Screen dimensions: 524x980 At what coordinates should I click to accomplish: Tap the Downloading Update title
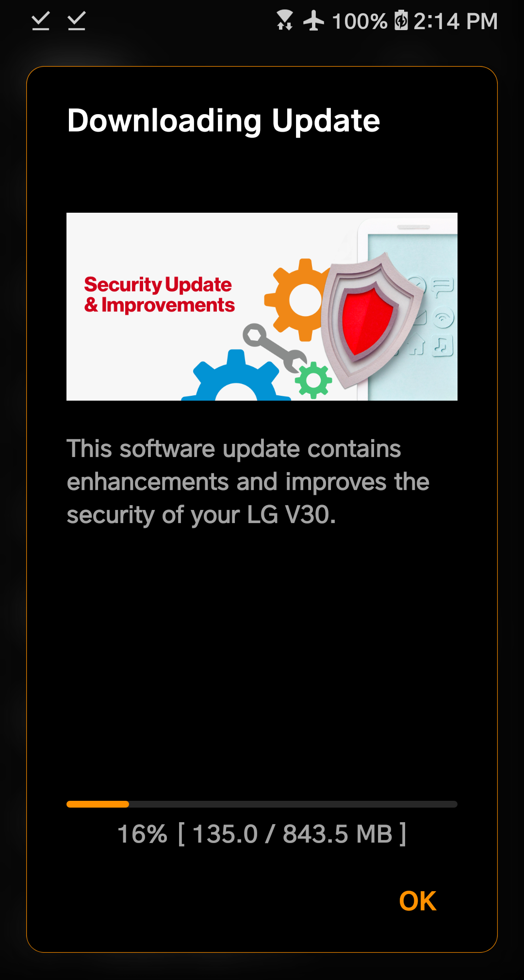click(224, 120)
